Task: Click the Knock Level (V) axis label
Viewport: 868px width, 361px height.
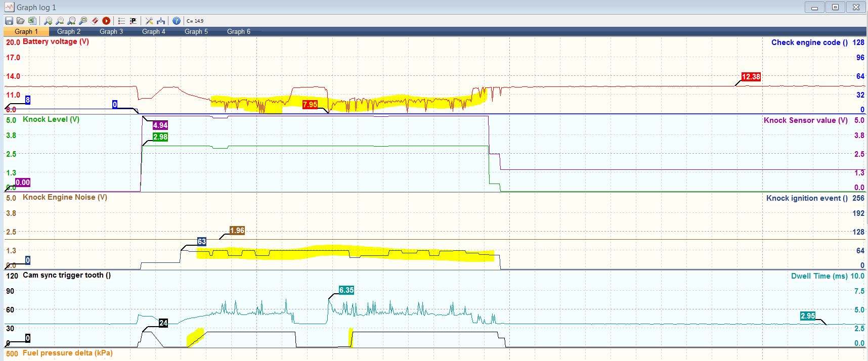Action: pyautogui.click(x=51, y=119)
